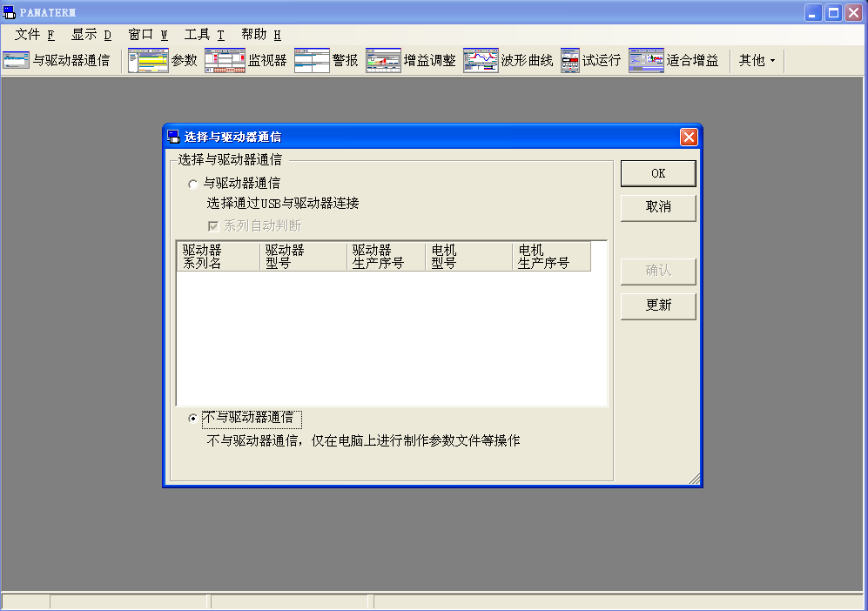Open the 波形曲线 waveform graph icon
This screenshot has height=611, width=868.
(x=481, y=61)
